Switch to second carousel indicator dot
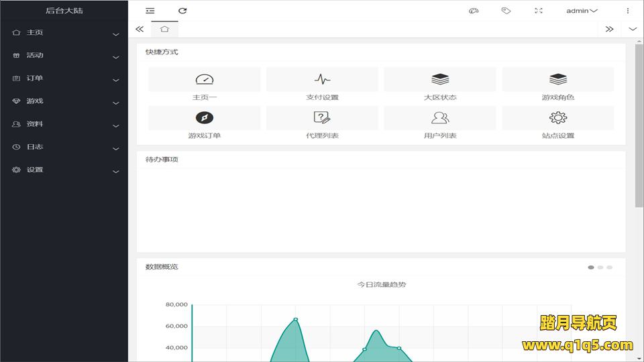Image resolution: width=644 pixels, height=362 pixels. coord(600,267)
